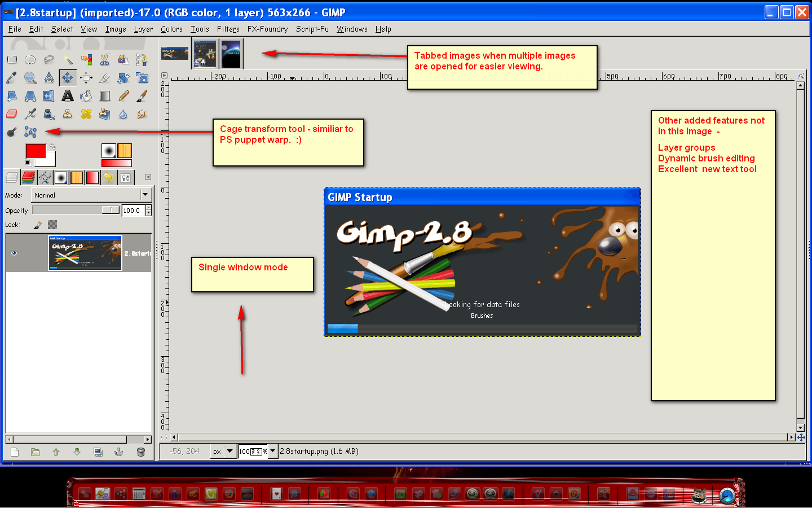The width and height of the screenshot is (812, 508).
Task: Click the red foreground color swatch
Action: (x=36, y=151)
